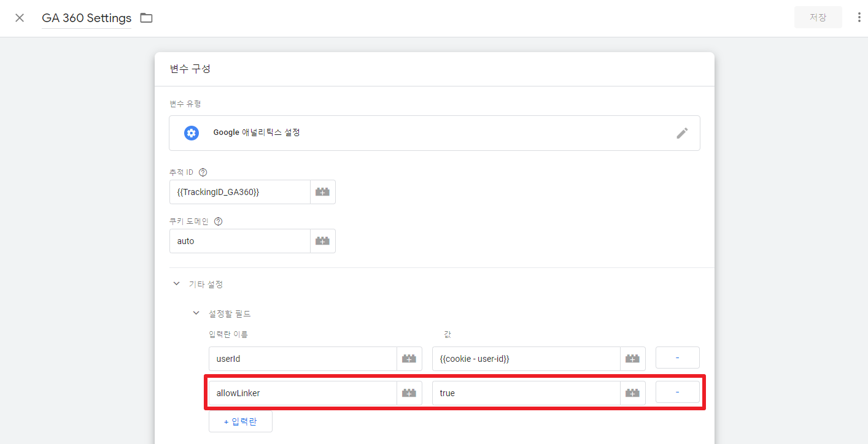Insert variable into the true value field
The image size is (868, 444).
(632, 393)
